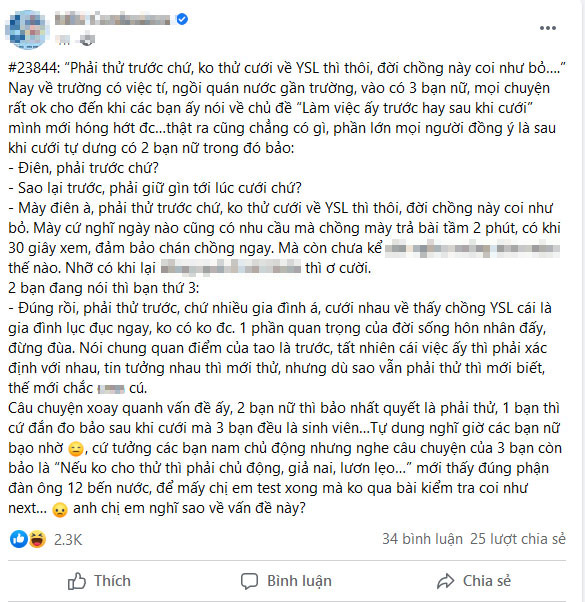The width and height of the screenshot is (585, 602).
Task: Click the share arrow icon
Action: (x=446, y=581)
